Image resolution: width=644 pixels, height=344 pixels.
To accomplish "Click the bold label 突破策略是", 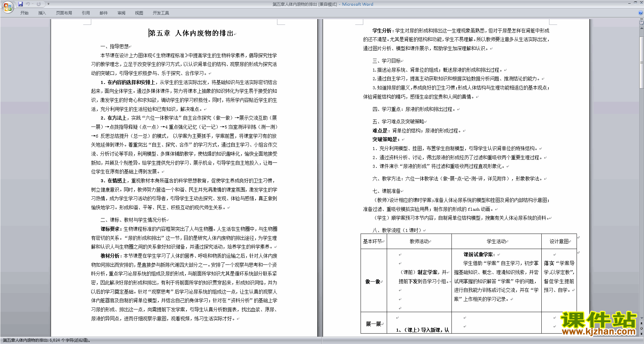I will [x=386, y=139].
